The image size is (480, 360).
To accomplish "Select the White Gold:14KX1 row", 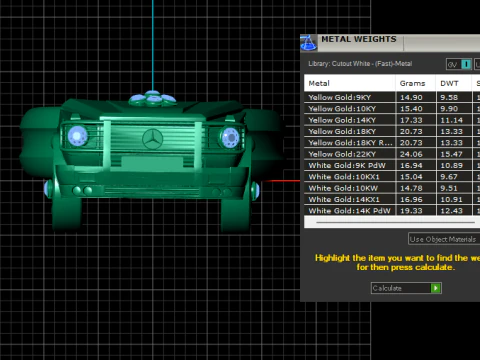I will (x=392, y=199).
